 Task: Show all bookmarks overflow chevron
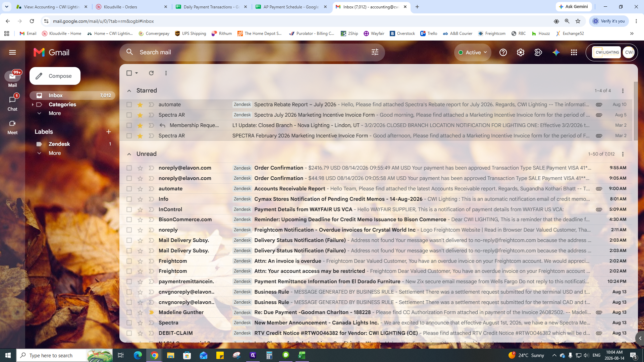click(x=632, y=34)
